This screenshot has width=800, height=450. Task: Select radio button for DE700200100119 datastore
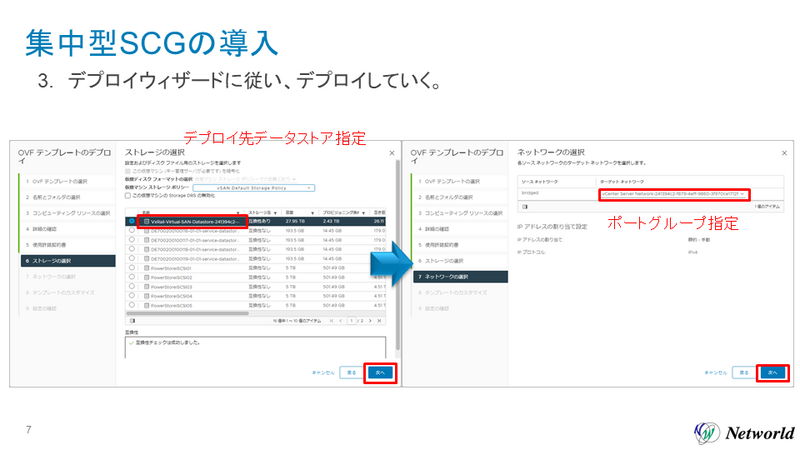(132, 258)
